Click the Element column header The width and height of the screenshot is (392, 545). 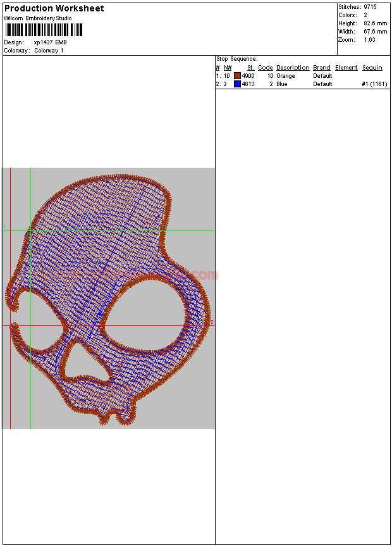(346, 68)
